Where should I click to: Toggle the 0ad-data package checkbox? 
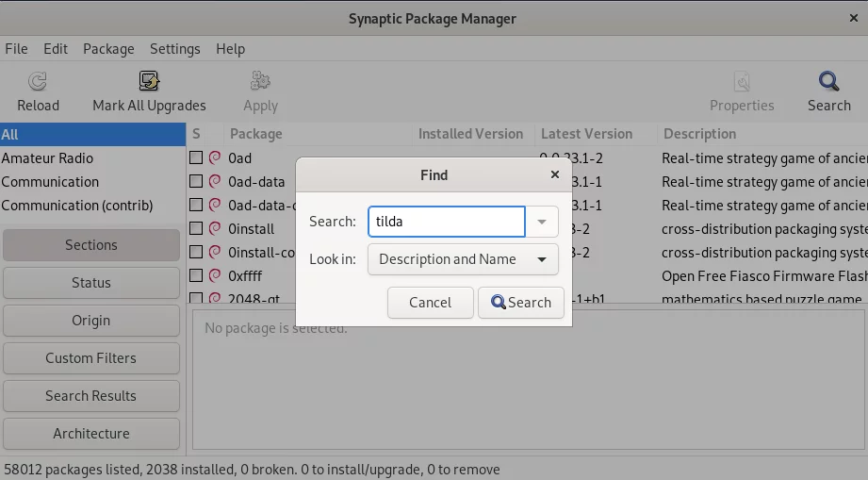pos(196,181)
